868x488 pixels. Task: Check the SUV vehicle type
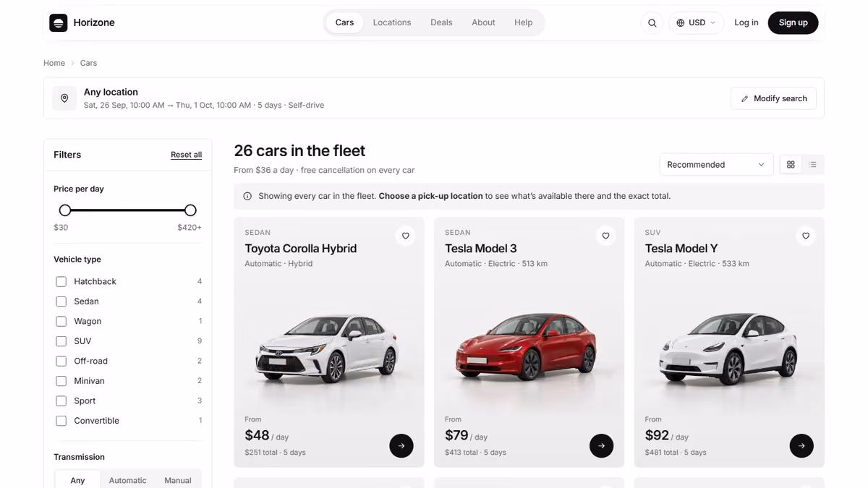tap(61, 341)
